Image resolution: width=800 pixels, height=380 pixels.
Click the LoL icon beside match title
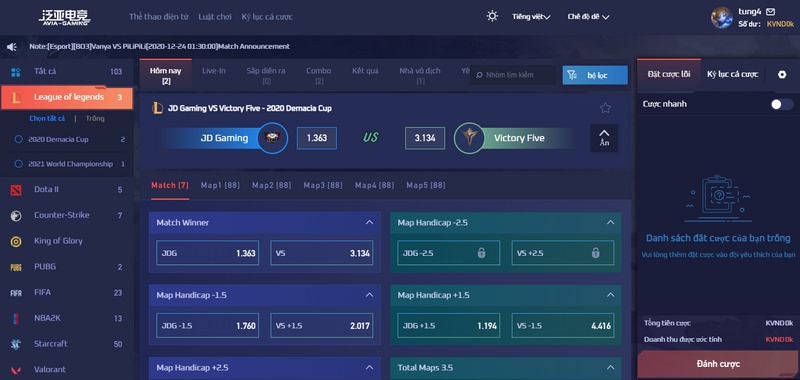157,108
